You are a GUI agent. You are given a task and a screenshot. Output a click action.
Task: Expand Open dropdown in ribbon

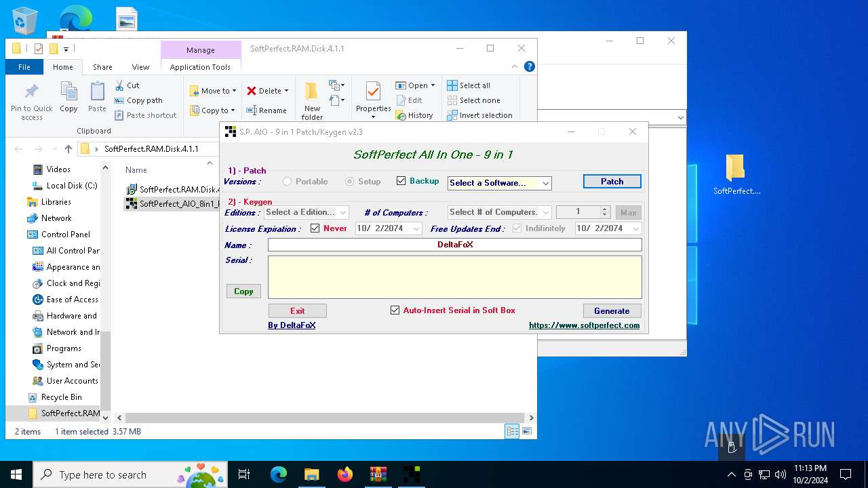click(x=433, y=85)
